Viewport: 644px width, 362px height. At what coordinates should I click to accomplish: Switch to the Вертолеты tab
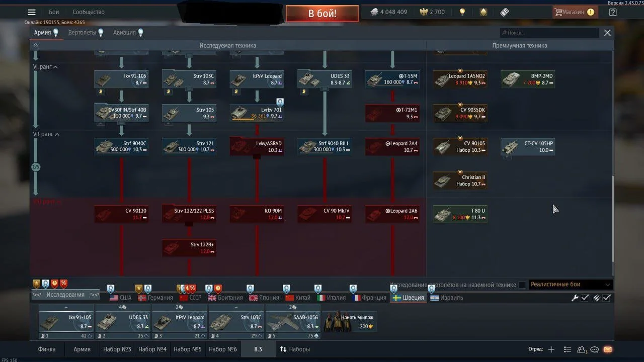86,33
